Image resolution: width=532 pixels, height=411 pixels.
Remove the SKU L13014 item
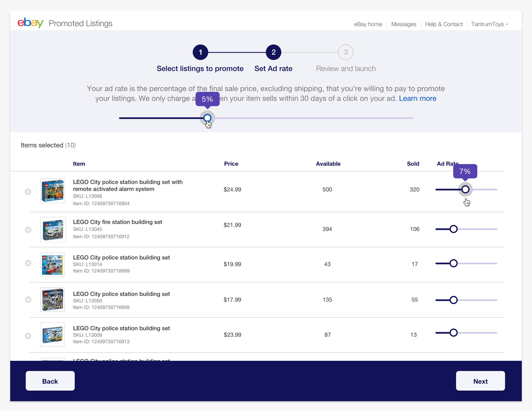pyautogui.click(x=28, y=263)
